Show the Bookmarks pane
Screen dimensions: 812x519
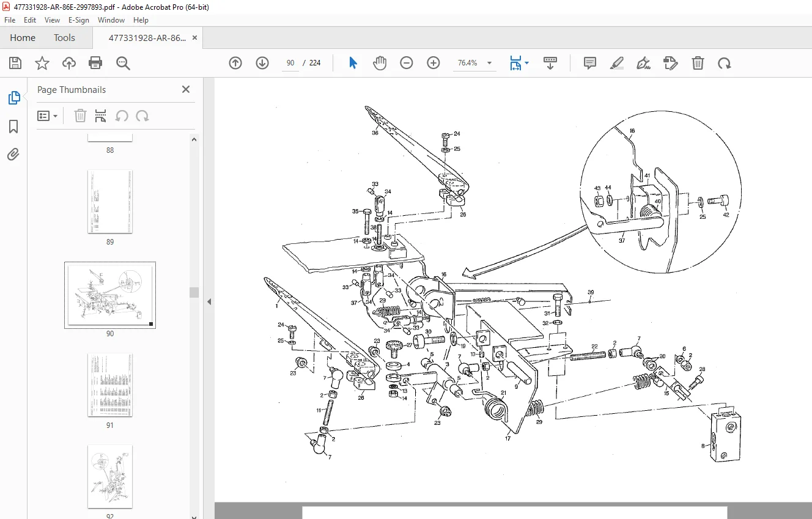pos(13,127)
